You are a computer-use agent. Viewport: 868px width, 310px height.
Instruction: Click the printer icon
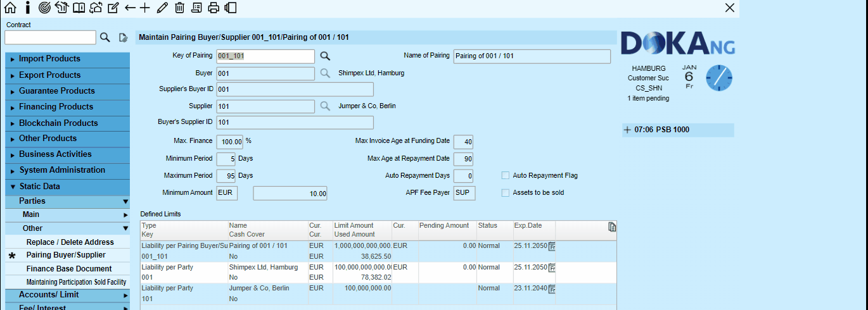pos(214,8)
